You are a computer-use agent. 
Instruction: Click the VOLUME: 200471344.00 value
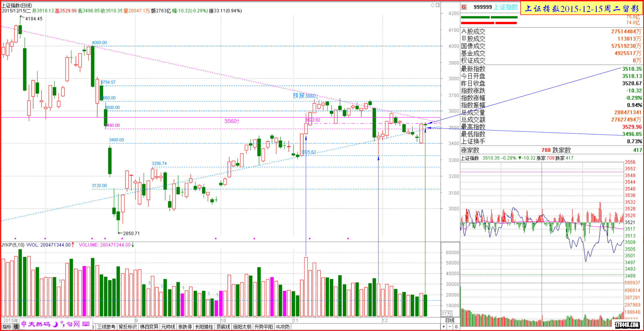[x=105, y=245]
